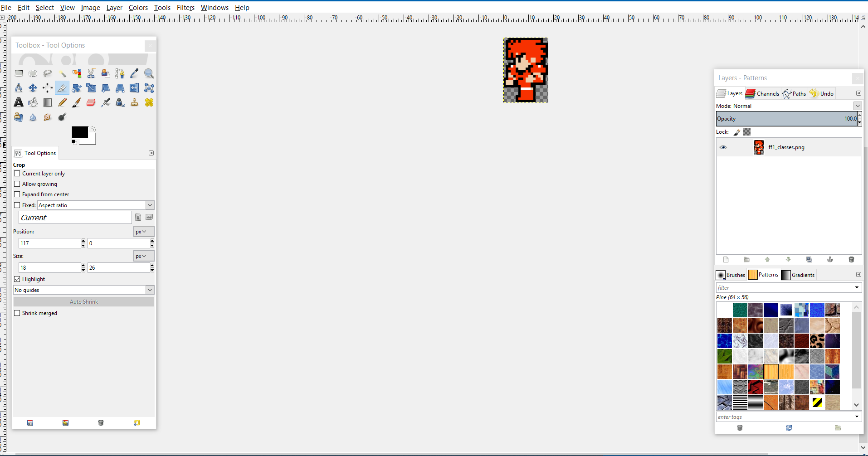Select the Scissors Select tool
The image size is (868, 456).
point(91,73)
